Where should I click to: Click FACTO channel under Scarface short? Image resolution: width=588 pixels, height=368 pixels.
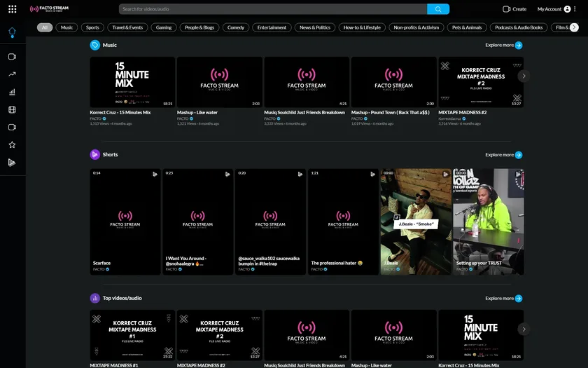[99, 269]
